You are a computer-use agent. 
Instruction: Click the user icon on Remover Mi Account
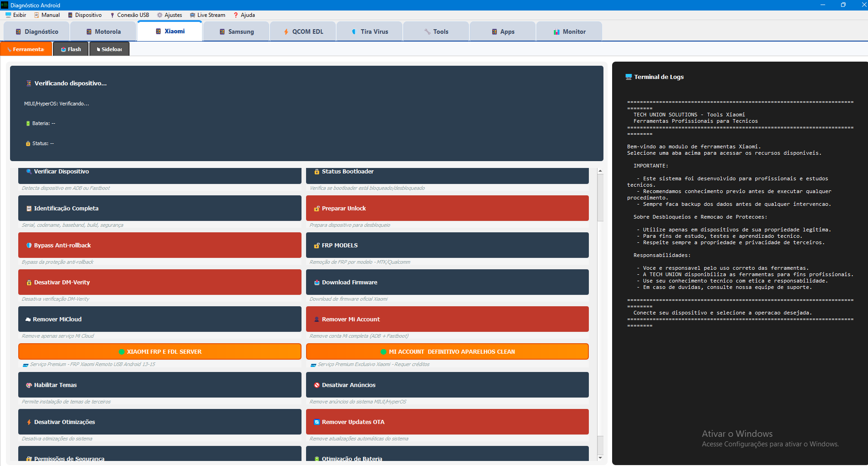point(317,319)
